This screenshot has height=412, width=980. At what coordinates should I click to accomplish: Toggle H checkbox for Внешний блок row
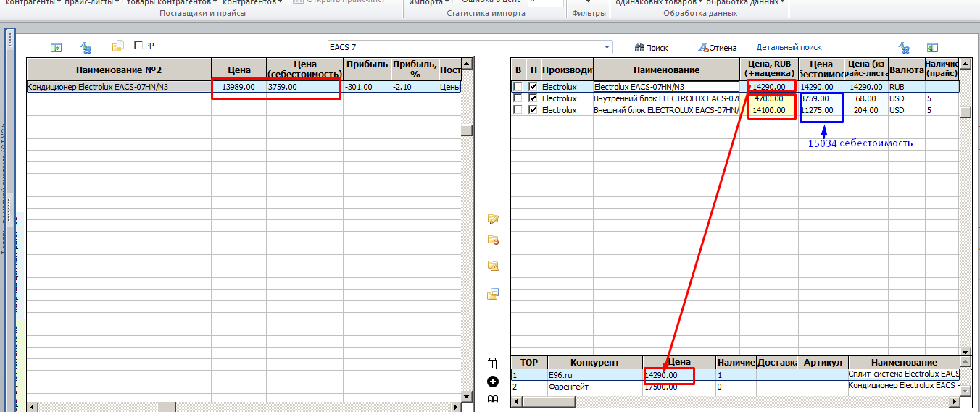pos(533,110)
